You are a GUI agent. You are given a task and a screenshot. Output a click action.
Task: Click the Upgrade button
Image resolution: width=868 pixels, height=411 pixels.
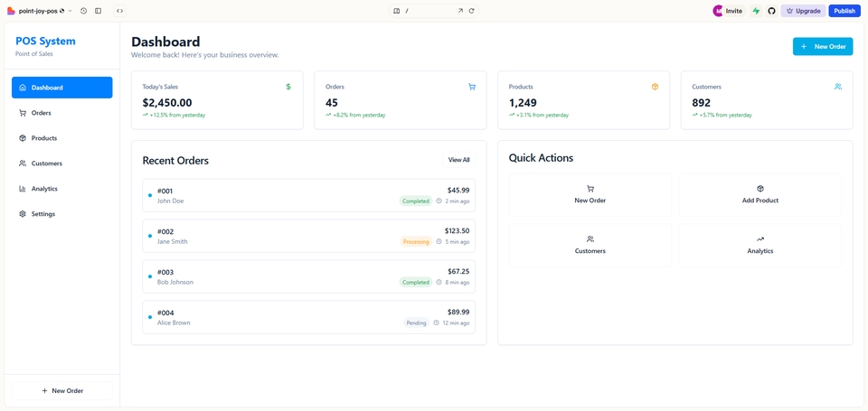coord(803,11)
